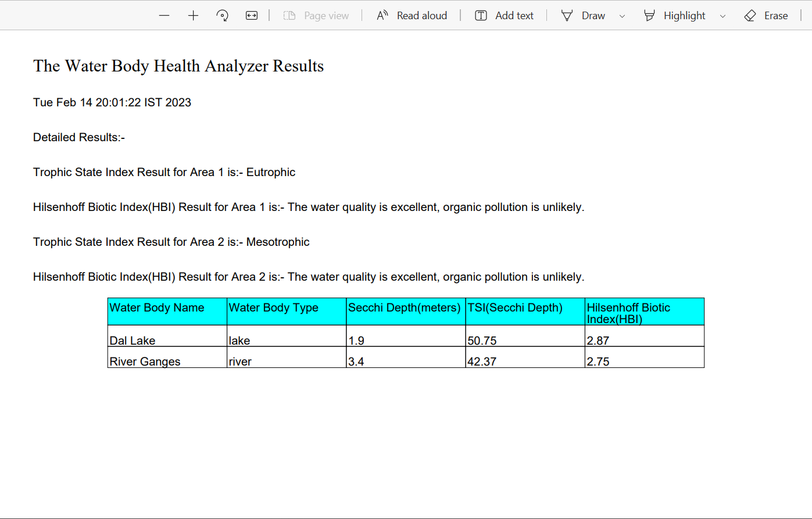Click the Highlight toolbar label
812x519 pixels.
click(684, 15)
